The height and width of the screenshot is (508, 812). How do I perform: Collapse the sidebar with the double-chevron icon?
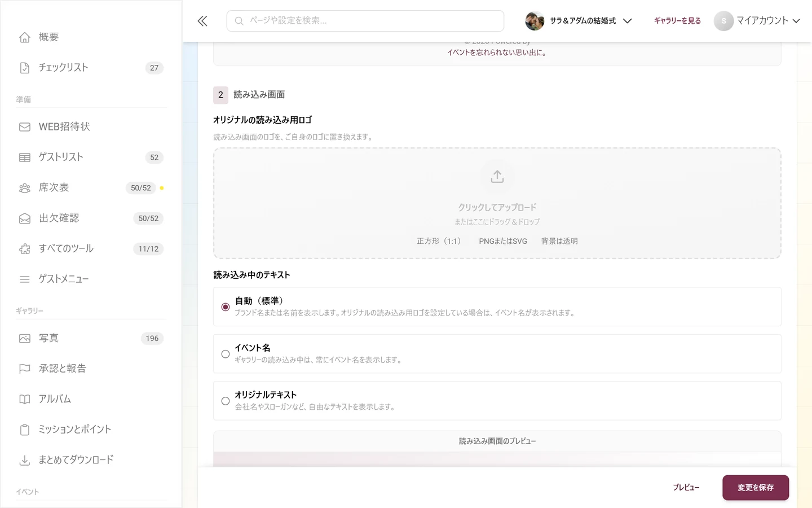point(202,21)
